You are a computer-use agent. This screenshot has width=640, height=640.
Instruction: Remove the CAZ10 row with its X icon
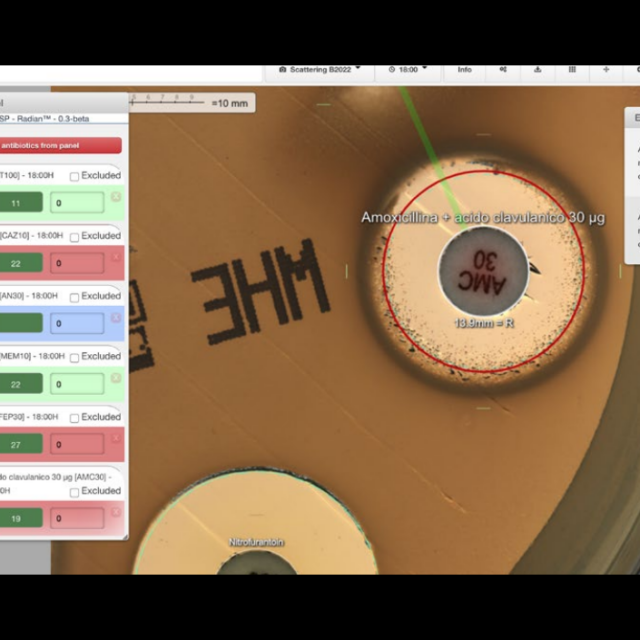point(116,257)
